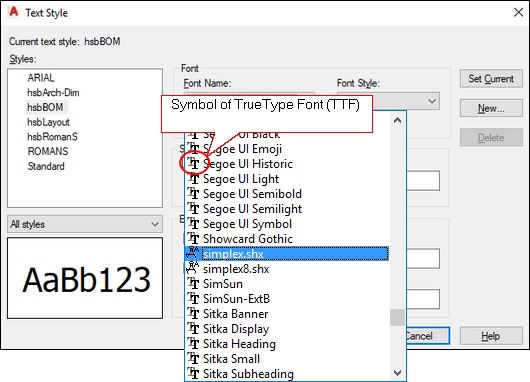Click the font list scrollbar thumb

[x=398, y=317]
